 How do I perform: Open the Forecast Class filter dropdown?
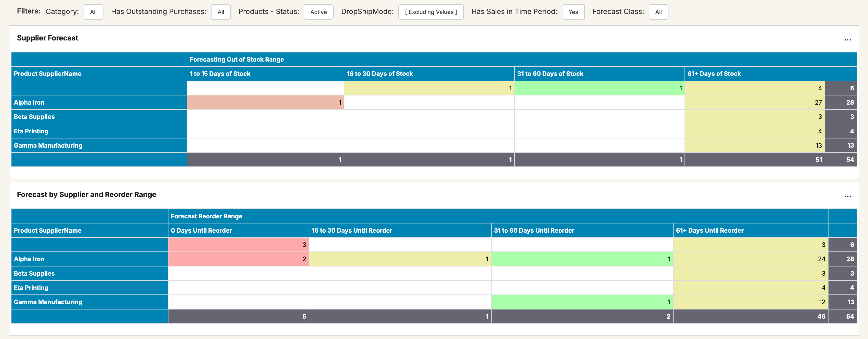point(658,12)
